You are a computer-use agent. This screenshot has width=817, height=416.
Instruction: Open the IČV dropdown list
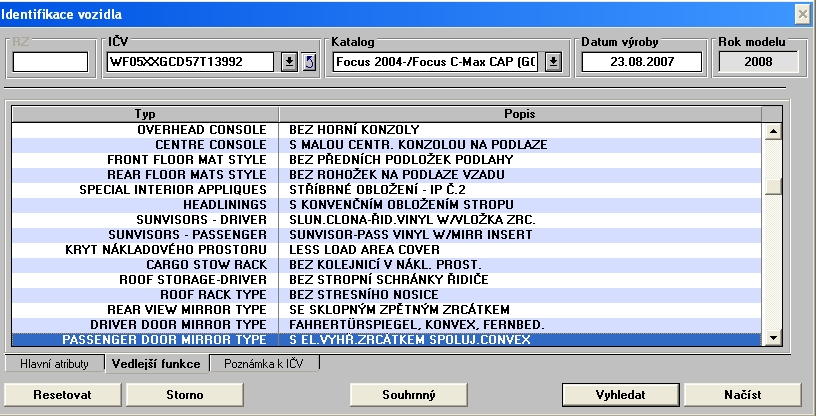pos(289,62)
